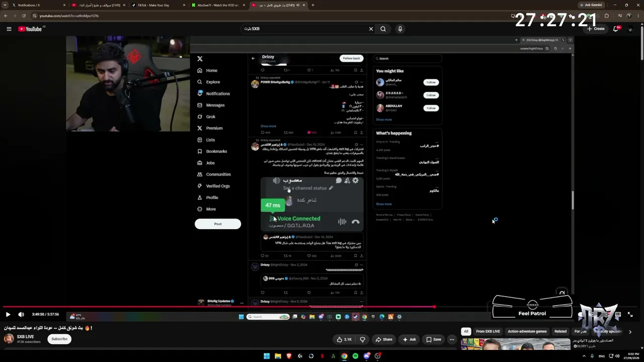This screenshot has width=644, height=362.
Task: Open the 47 ms Voice Connected image
Action: 312,204
